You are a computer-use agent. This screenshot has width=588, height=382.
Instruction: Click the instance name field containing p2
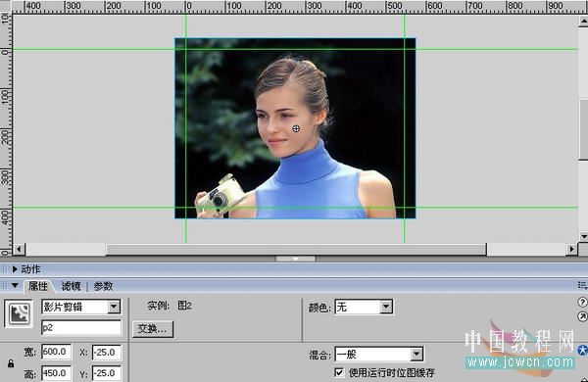81,328
